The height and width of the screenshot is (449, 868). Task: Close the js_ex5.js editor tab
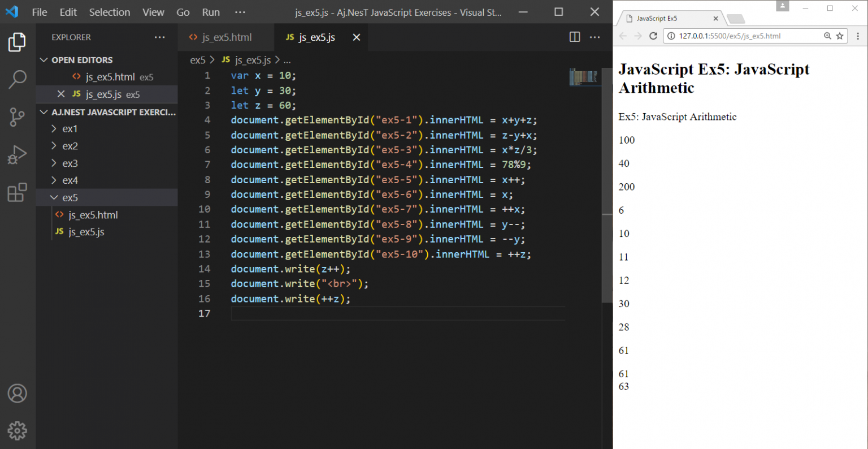(357, 37)
